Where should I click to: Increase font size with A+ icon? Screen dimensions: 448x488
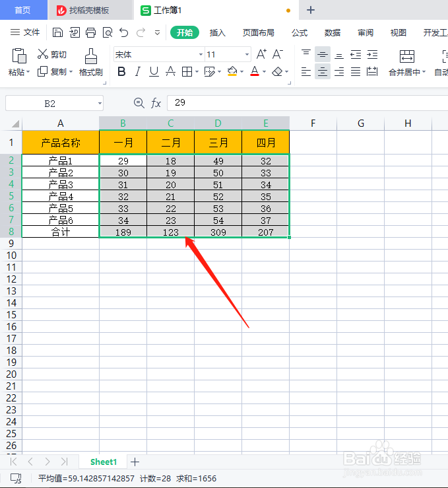point(261,54)
